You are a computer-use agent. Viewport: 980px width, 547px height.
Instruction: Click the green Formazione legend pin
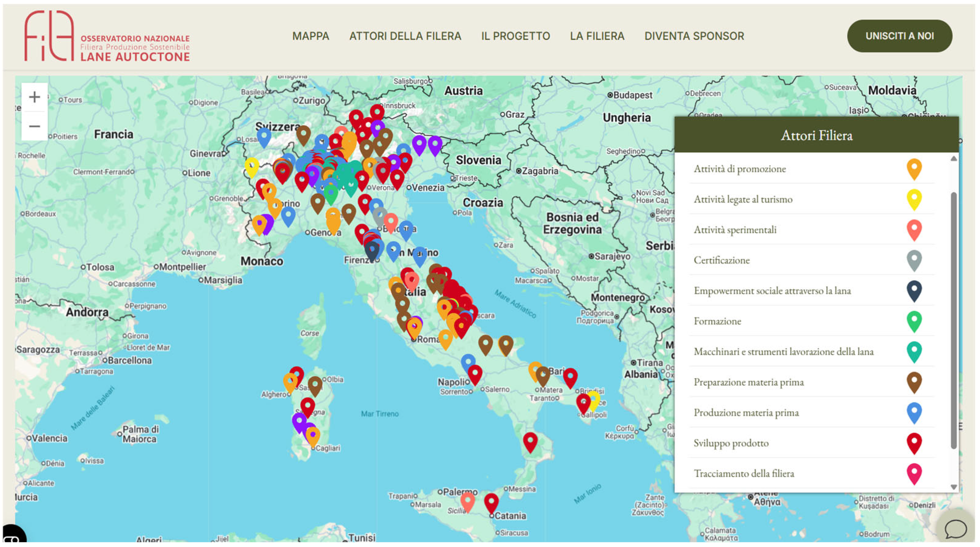tap(914, 320)
